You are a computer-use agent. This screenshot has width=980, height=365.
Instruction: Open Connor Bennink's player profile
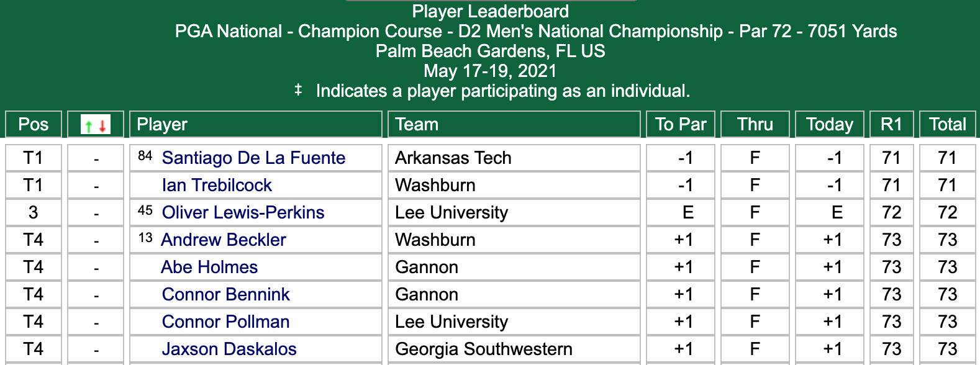tap(226, 294)
